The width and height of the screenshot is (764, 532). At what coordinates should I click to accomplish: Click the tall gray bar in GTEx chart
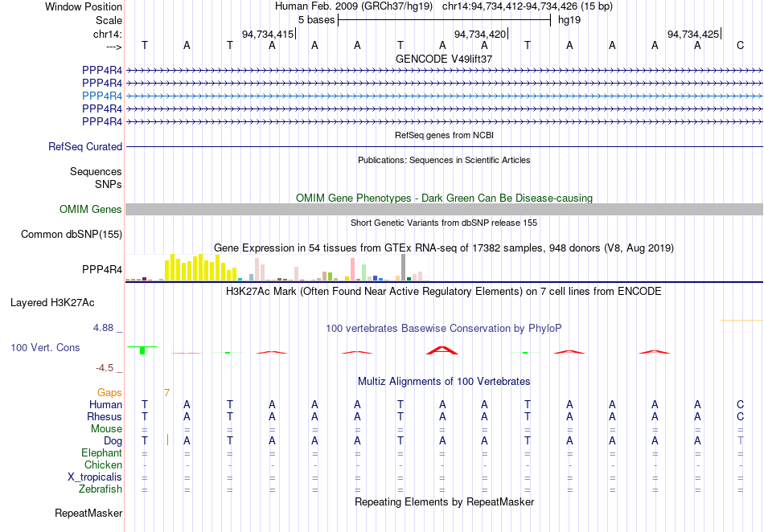coord(404,268)
